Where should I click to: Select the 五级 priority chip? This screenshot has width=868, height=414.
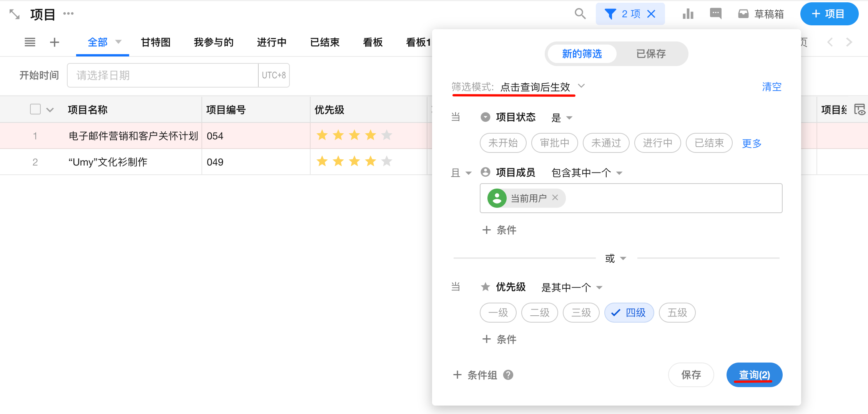(677, 313)
